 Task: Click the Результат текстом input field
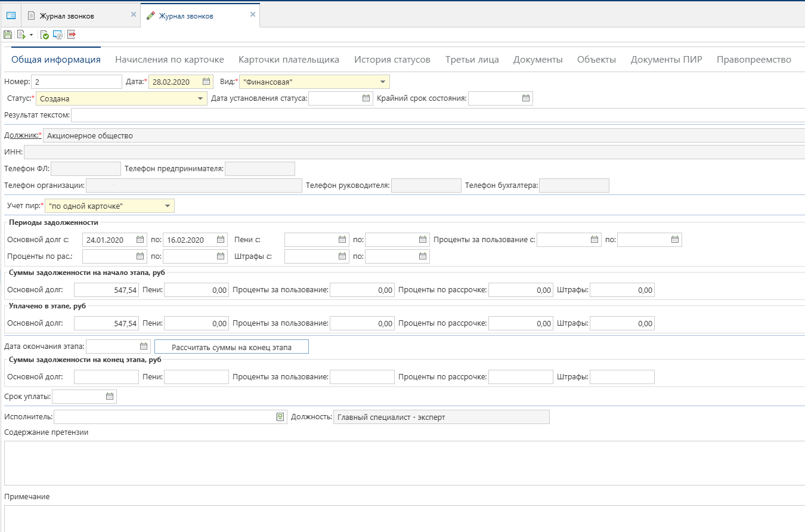[x=438, y=115]
